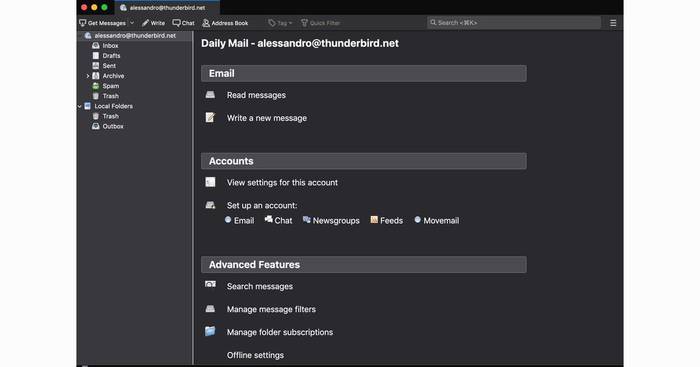Click the Search messages link
Viewport: 700px width, 367px height.
[x=260, y=287]
